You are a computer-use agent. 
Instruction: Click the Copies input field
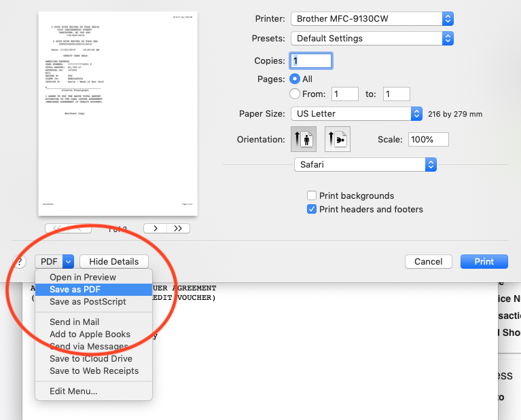pyautogui.click(x=311, y=60)
